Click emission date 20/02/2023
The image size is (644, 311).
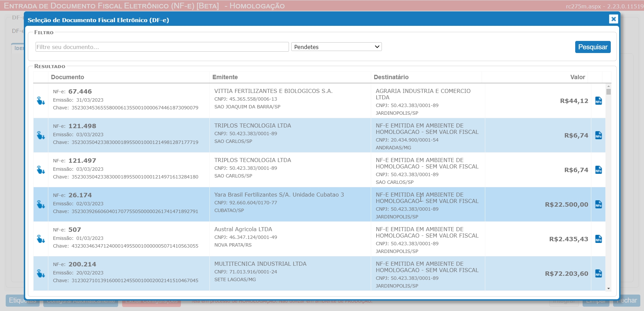click(90, 273)
